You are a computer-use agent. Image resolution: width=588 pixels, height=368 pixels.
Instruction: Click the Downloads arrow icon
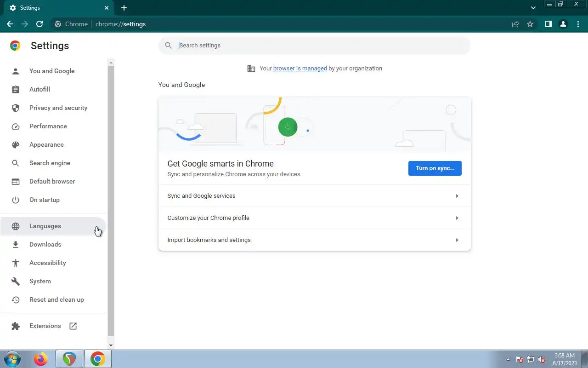click(x=16, y=245)
